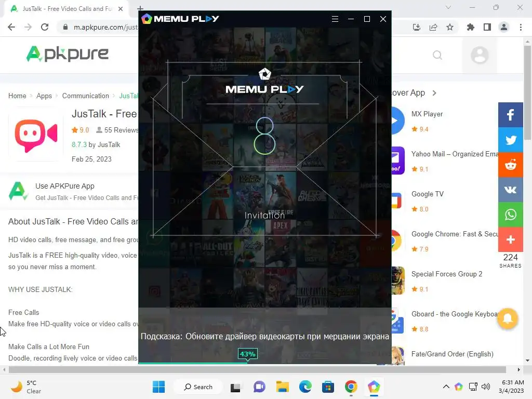Screen dimensions: 532x399
Task: Click the Chrome taskbar icon
Action: [351, 387]
